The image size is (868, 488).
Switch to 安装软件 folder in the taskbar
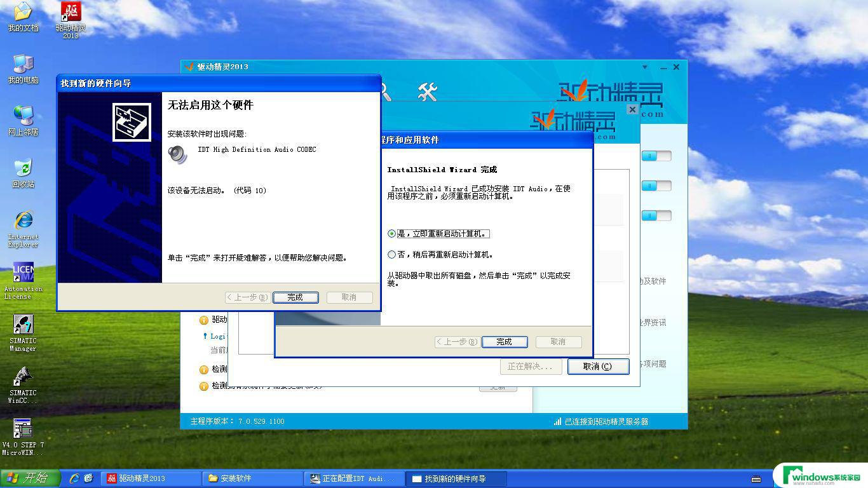pos(253,478)
